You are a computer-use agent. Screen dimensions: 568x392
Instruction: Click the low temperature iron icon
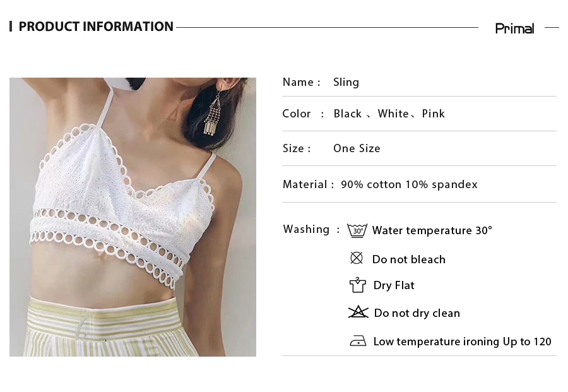point(358,341)
